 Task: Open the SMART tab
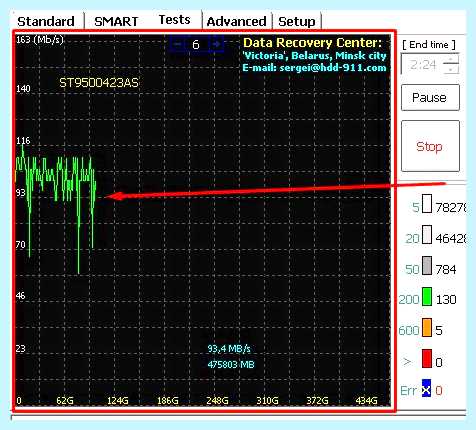(116, 21)
